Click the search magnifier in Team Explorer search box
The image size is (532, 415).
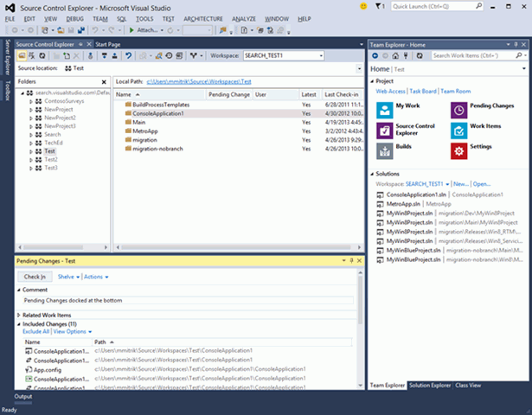pyautogui.click(x=519, y=55)
